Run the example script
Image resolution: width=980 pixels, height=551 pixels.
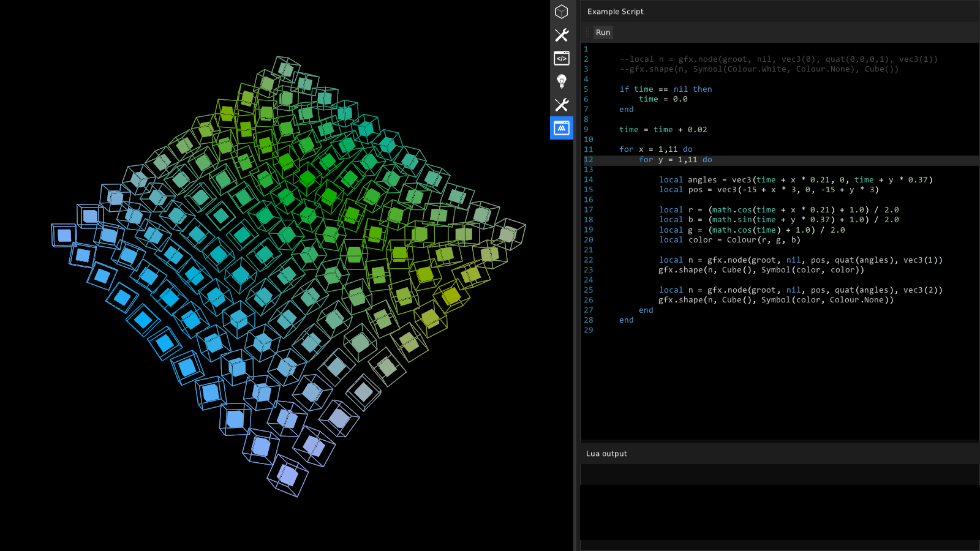[x=603, y=32]
